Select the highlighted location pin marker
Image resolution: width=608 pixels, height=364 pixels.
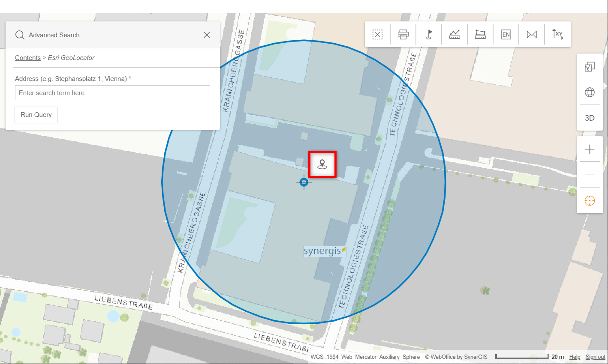click(322, 164)
